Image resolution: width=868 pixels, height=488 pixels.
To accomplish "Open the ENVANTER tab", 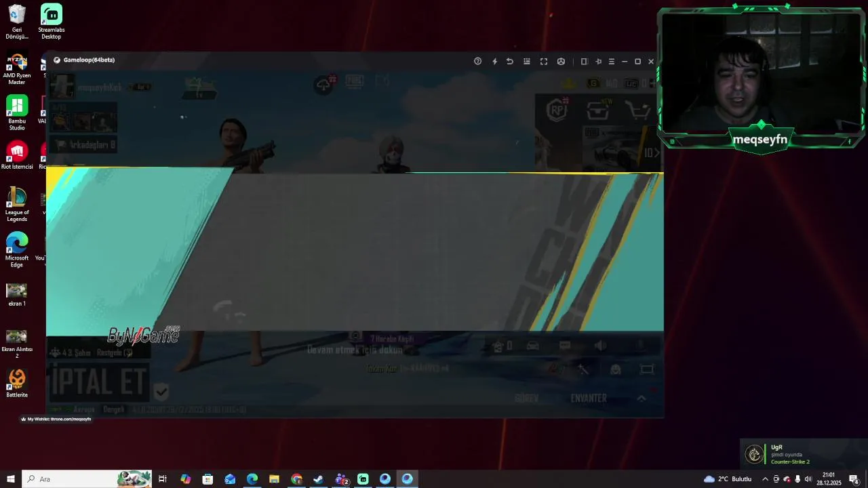I will 589,399.
